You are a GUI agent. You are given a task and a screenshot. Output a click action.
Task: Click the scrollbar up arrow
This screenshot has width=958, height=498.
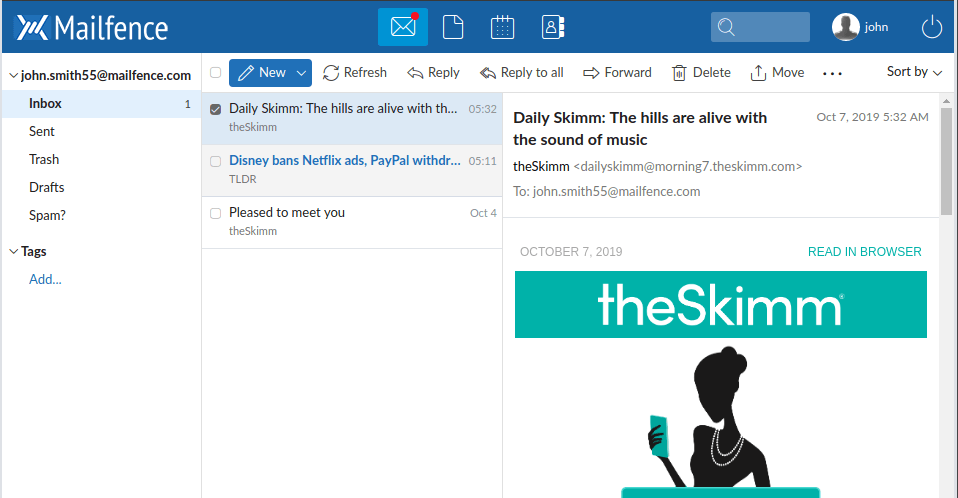pos(946,101)
